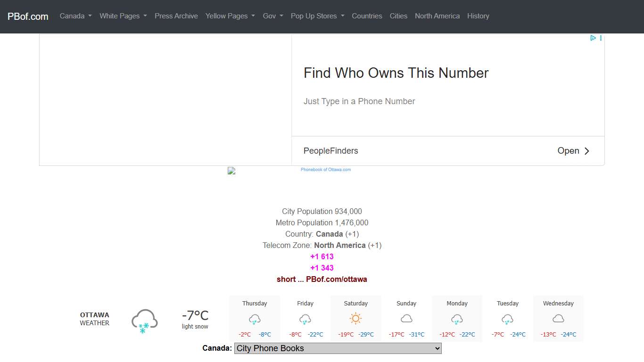Screen dimensions: 644x362
Task: Click the current light snow weather icon
Action: [144, 321]
